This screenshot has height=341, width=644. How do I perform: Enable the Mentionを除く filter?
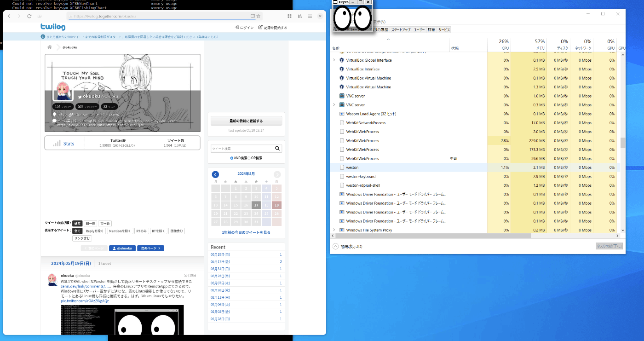120,231
